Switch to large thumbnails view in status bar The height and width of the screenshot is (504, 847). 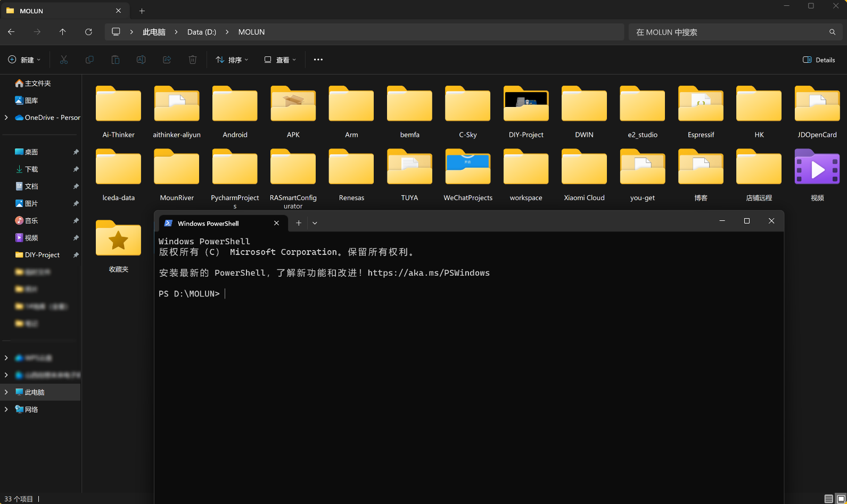coord(841,499)
